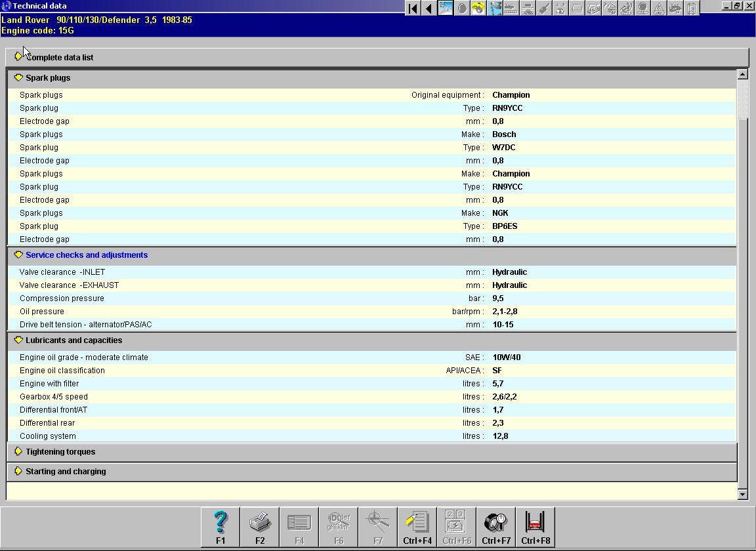
Task: Open help with the F1 question mark
Action: coord(220,527)
